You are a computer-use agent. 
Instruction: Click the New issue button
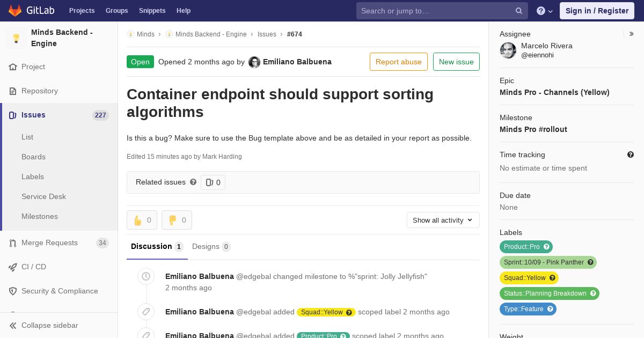(456, 62)
